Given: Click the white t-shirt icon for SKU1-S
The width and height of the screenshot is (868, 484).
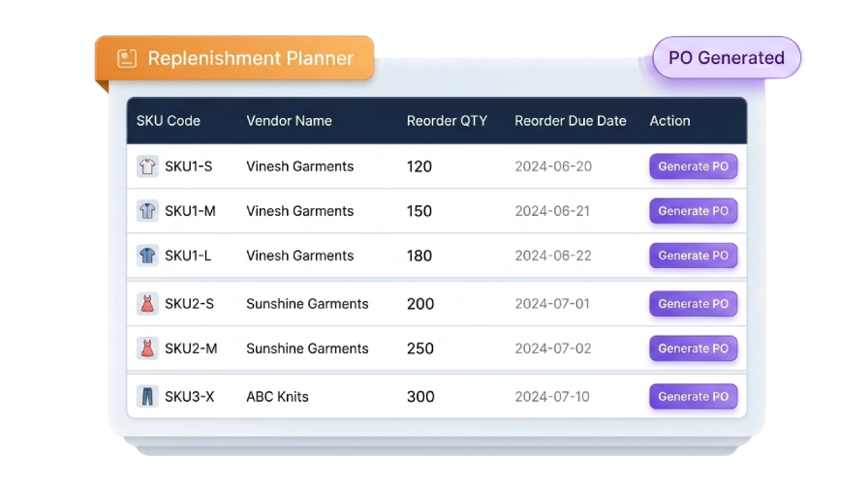Looking at the screenshot, I should coord(147,166).
